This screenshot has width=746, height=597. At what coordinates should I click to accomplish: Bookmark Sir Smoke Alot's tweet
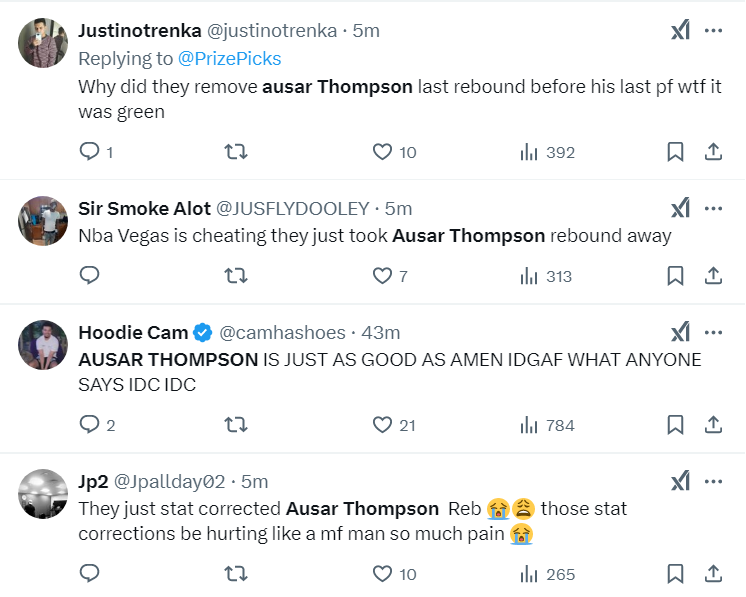675,276
